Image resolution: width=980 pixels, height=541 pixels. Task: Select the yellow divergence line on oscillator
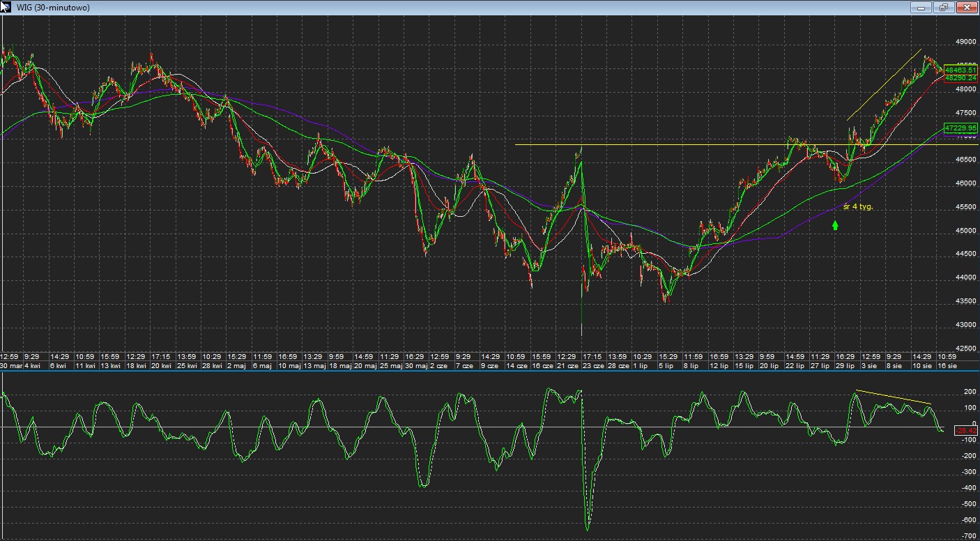(894, 397)
